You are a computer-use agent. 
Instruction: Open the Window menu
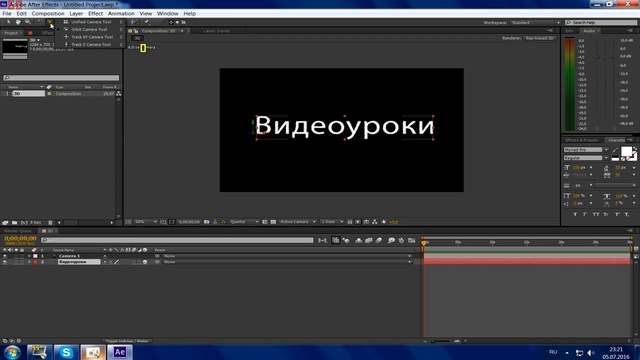[167, 13]
